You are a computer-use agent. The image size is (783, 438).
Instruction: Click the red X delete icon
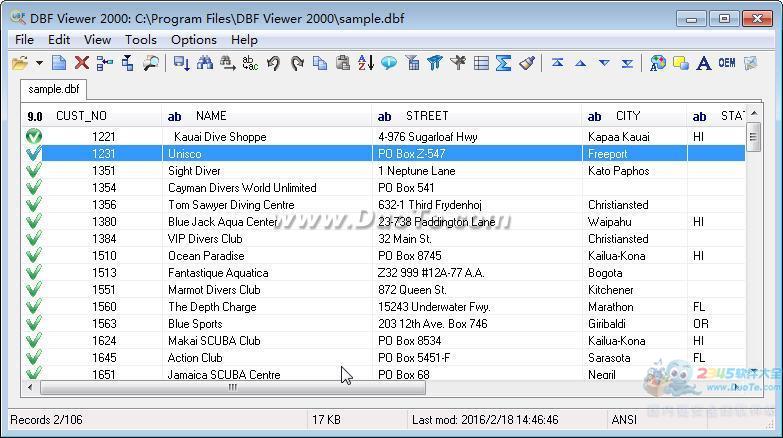coord(82,63)
